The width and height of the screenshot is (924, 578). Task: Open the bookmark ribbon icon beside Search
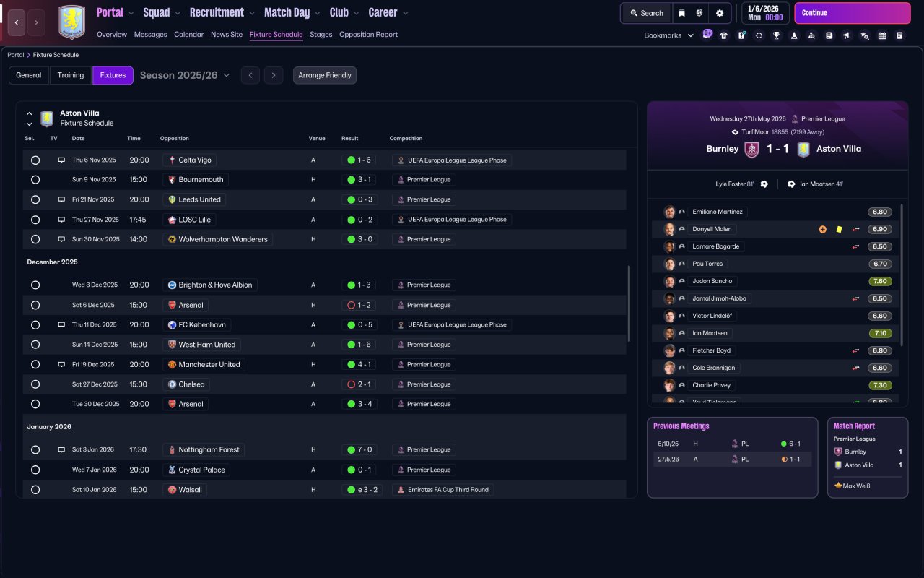[x=681, y=13]
